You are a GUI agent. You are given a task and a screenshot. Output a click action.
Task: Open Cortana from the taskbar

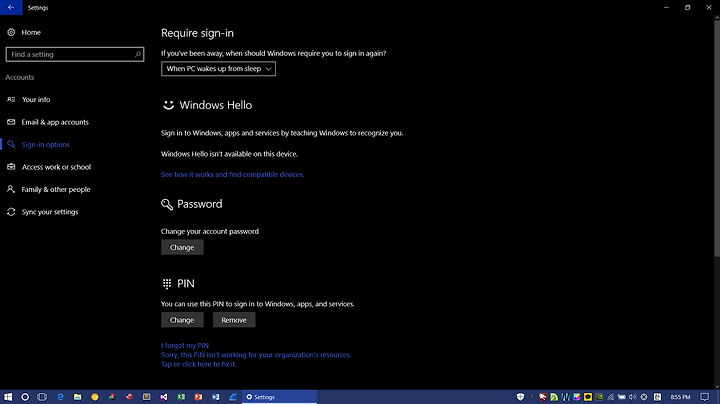(x=25, y=397)
